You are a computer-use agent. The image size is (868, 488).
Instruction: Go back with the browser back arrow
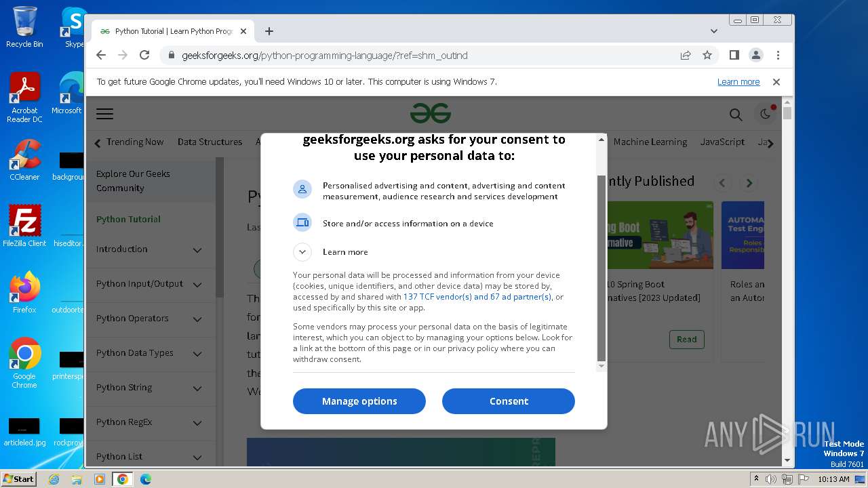pos(101,56)
